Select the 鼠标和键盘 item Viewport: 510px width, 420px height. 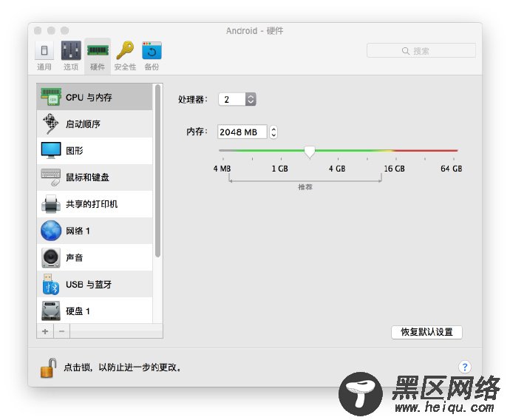coord(95,177)
